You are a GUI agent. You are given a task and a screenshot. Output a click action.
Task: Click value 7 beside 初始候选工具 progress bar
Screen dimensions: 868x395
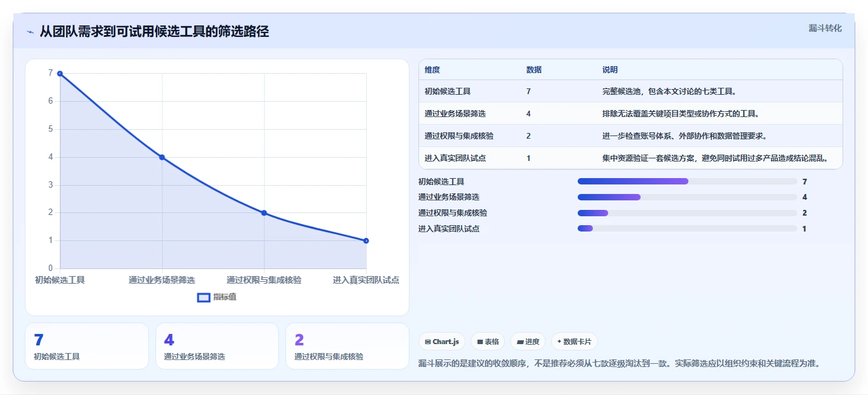tap(805, 182)
